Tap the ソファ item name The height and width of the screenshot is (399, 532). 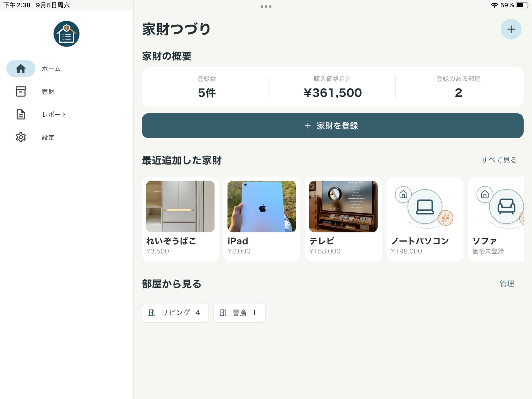pyautogui.click(x=484, y=241)
